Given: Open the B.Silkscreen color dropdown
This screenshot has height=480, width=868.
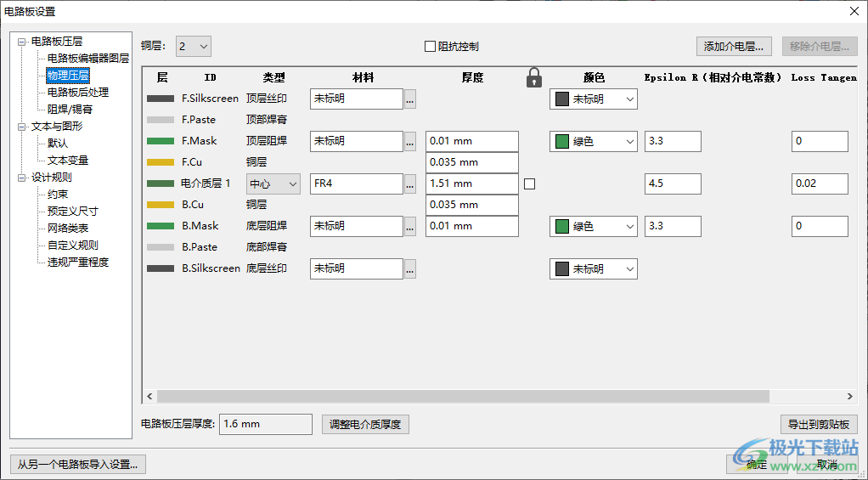Looking at the screenshot, I should tap(594, 269).
